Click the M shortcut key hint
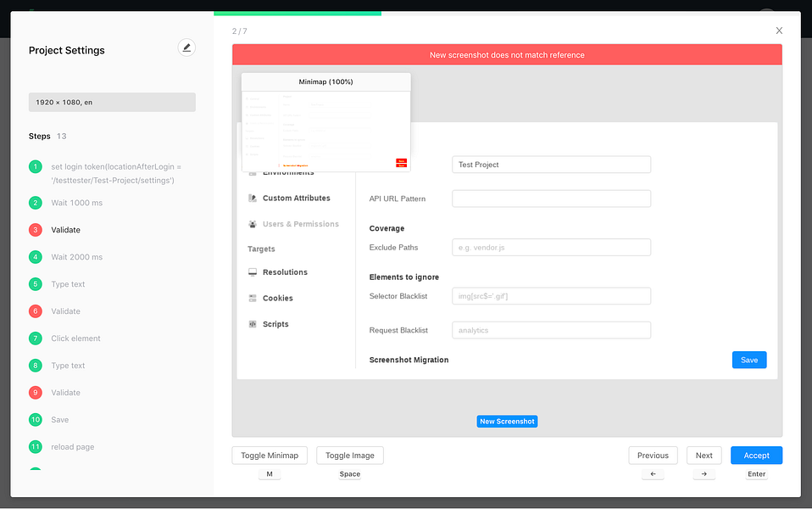 pyautogui.click(x=270, y=473)
